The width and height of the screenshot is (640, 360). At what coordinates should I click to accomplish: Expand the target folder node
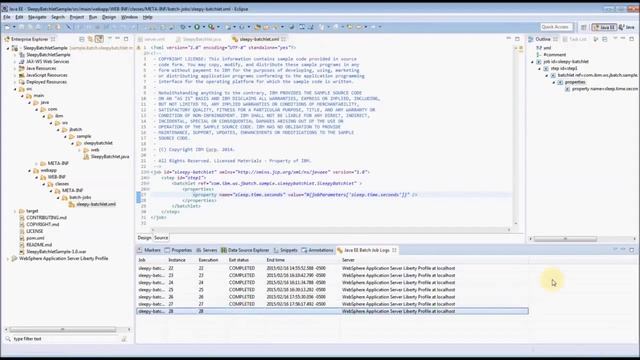(x=15, y=211)
